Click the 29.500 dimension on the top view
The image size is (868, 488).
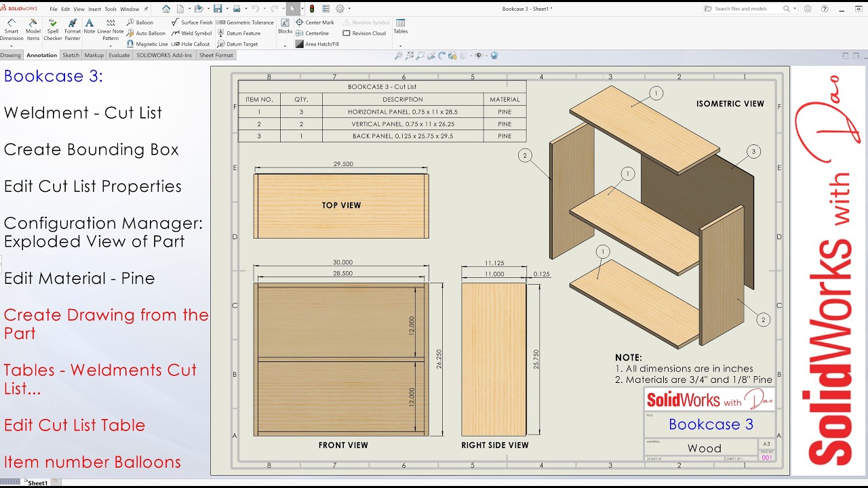(x=343, y=164)
